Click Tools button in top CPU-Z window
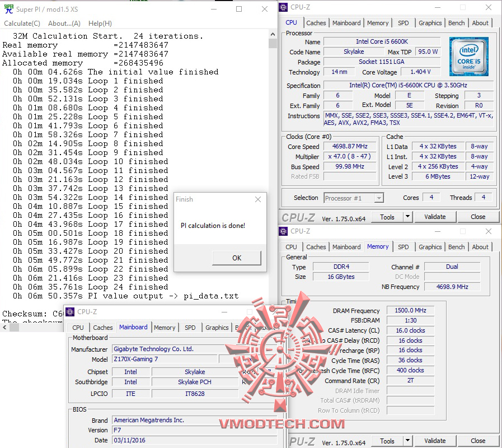 click(387, 217)
